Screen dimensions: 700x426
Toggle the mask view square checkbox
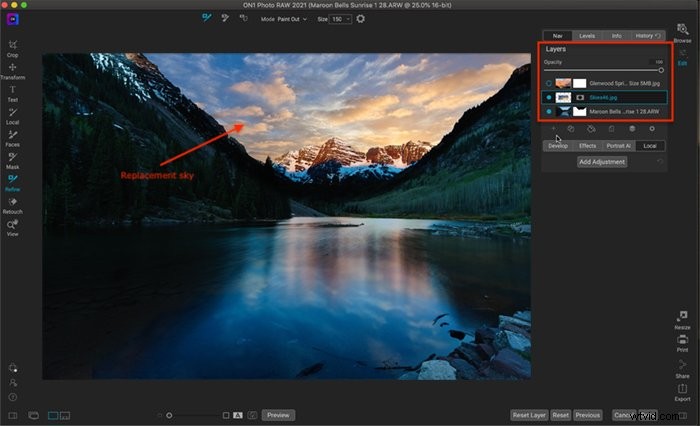tap(226, 415)
